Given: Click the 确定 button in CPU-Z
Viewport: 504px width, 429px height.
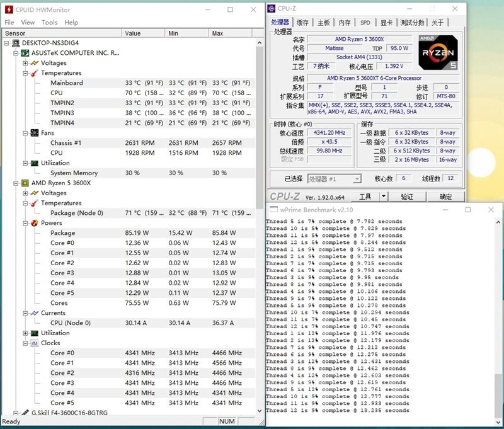Looking at the screenshot, I should pos(445,197).
